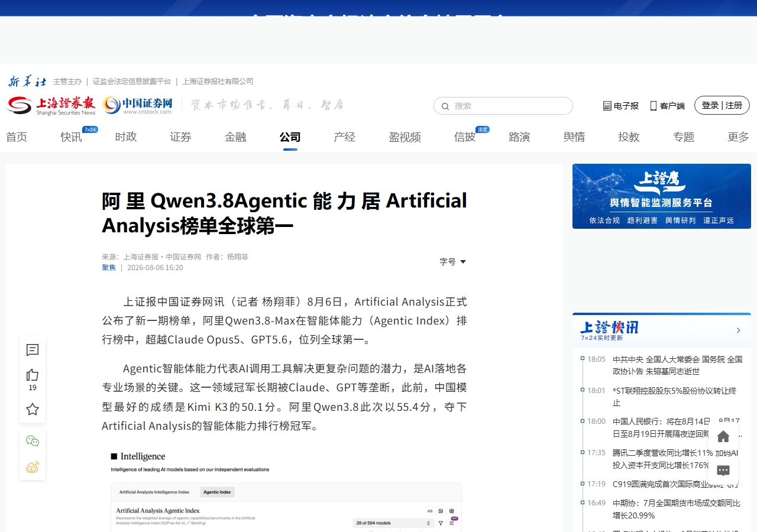Click the 上证快讯 section header
This screenshot has height=532, width=757.
(610, 330)
